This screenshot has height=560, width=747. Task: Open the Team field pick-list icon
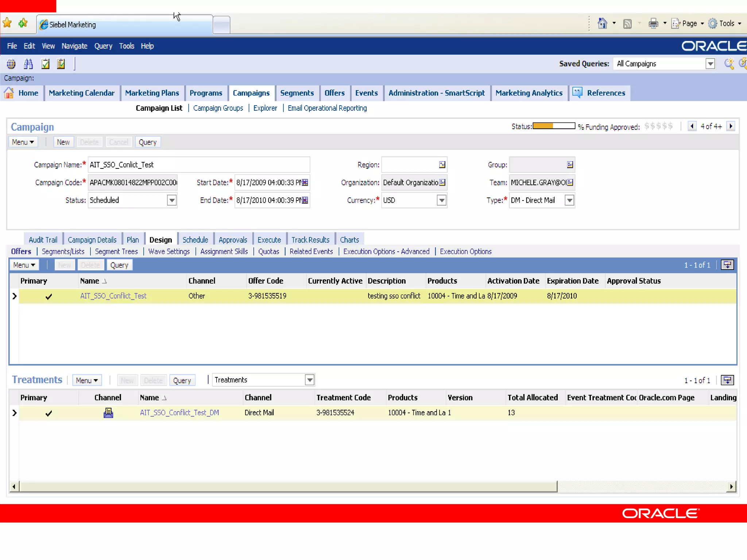(x=570, y=182)
